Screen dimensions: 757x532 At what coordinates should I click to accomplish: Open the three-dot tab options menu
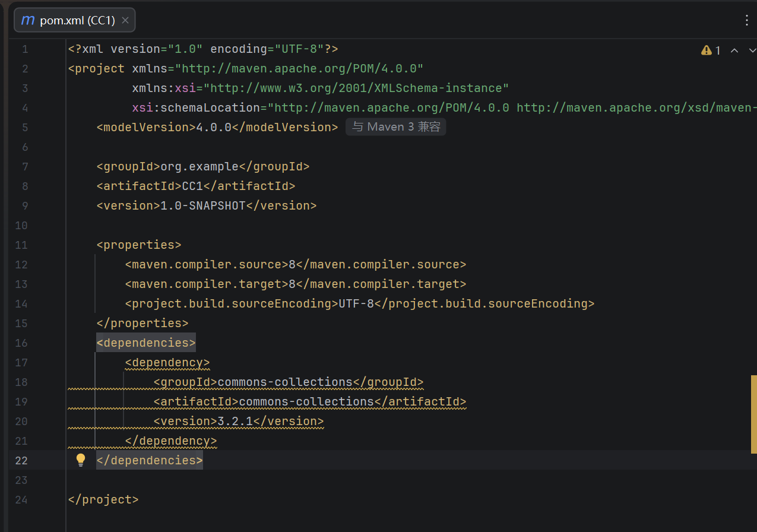tap(747, 20)
